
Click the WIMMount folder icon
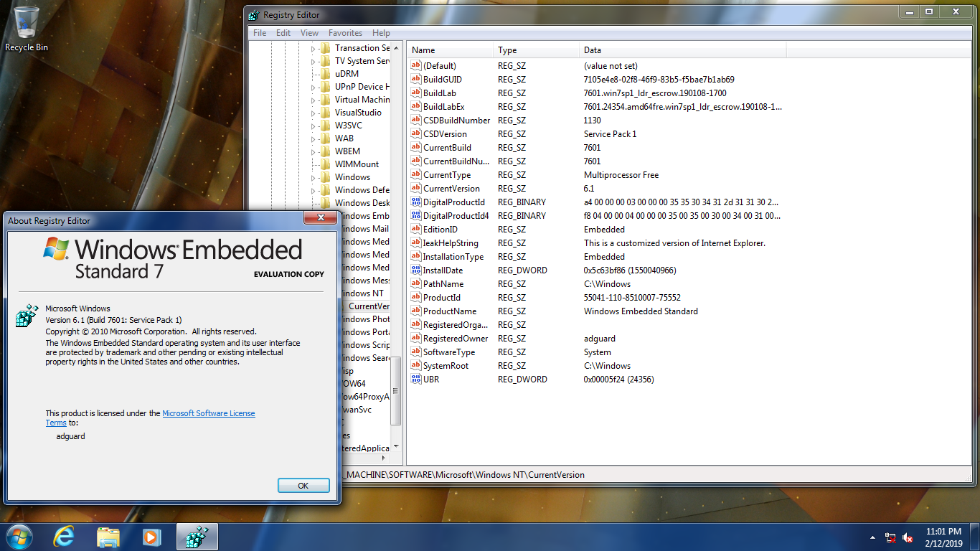tap(326, 164)
